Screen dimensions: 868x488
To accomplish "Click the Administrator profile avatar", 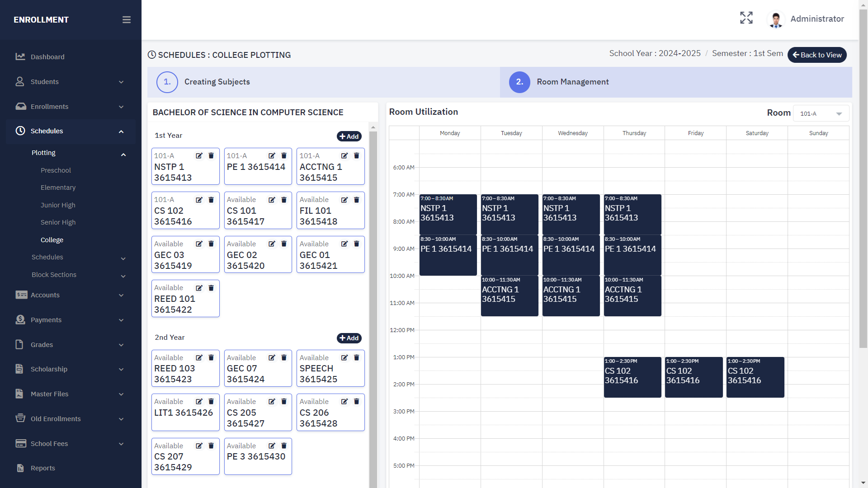I will 776,19.
